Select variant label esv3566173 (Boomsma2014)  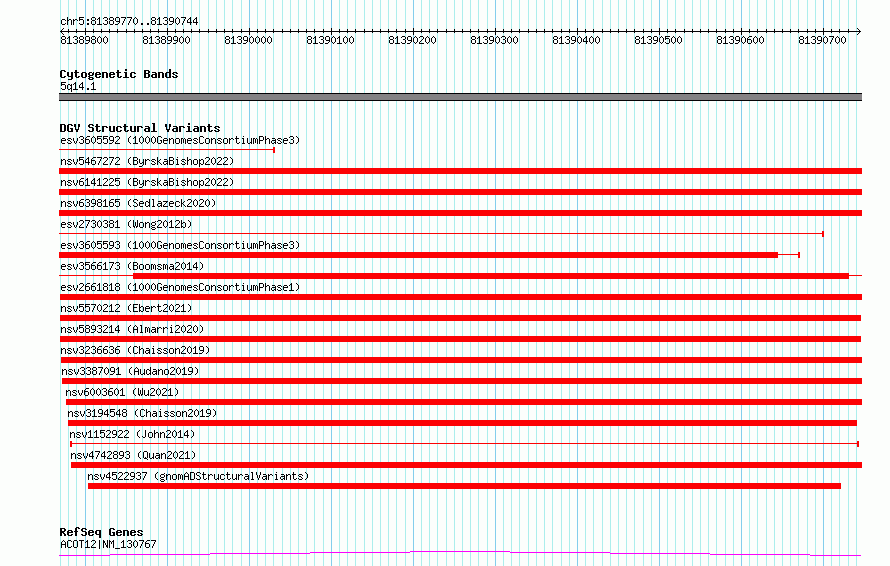click(x=132, y=266)
